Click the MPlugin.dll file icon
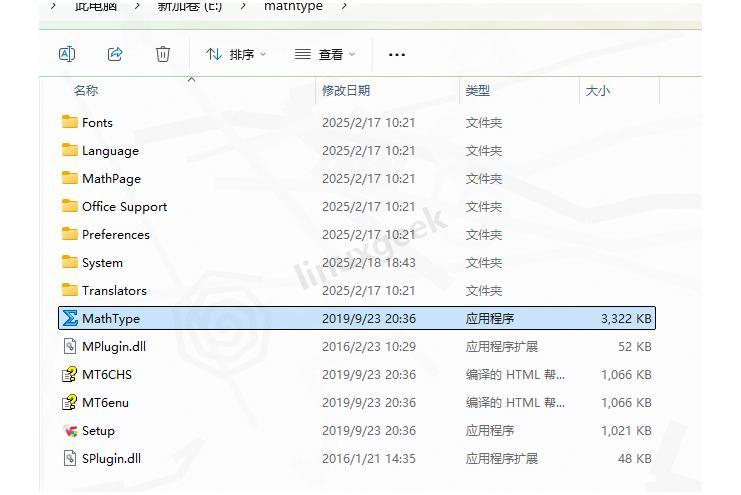 coord(70,346)
